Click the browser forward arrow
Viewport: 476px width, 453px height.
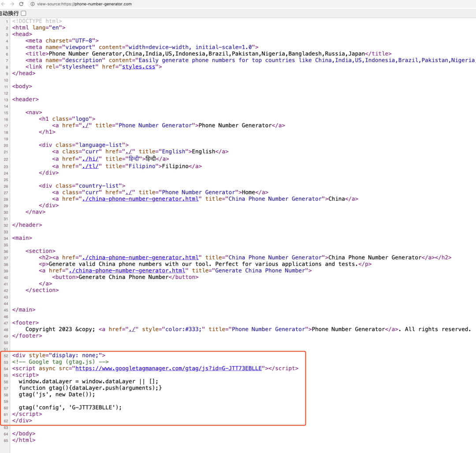(12, 4)
